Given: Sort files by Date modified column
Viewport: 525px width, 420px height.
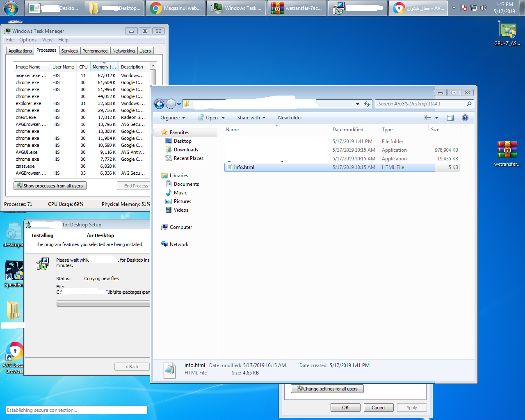Looking at the screenshot, I should point(354,130).
